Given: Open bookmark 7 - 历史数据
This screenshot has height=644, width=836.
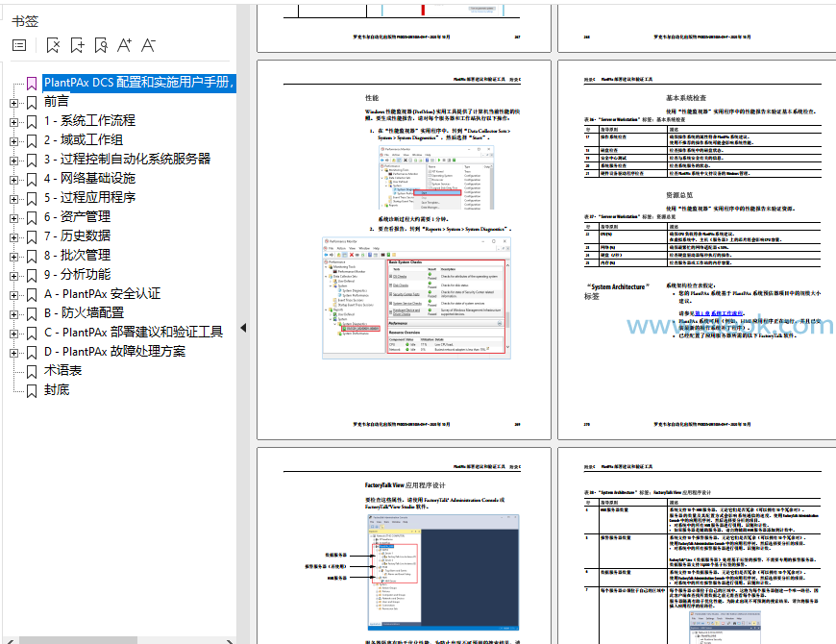Looking at the screenshot, I should 77,235.
